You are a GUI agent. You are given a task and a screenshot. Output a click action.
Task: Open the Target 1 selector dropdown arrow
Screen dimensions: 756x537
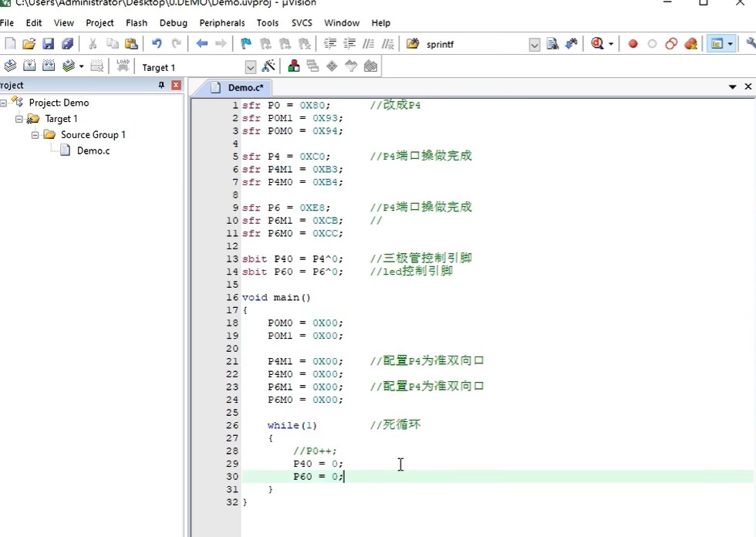(x=250, y=67)
